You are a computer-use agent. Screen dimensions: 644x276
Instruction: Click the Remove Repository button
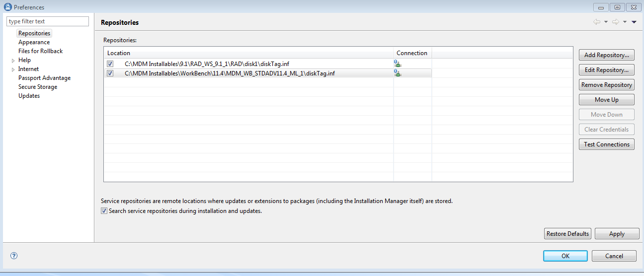click(606, 85)
